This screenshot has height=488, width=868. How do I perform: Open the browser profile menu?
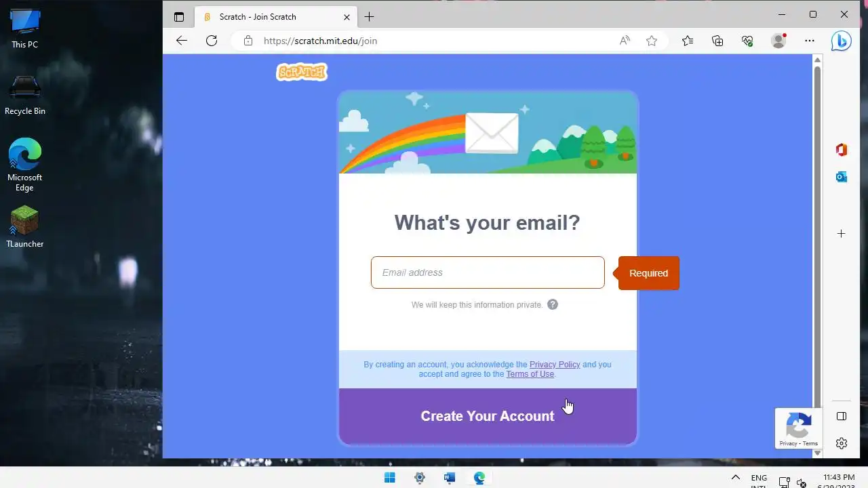coord(778,41)
